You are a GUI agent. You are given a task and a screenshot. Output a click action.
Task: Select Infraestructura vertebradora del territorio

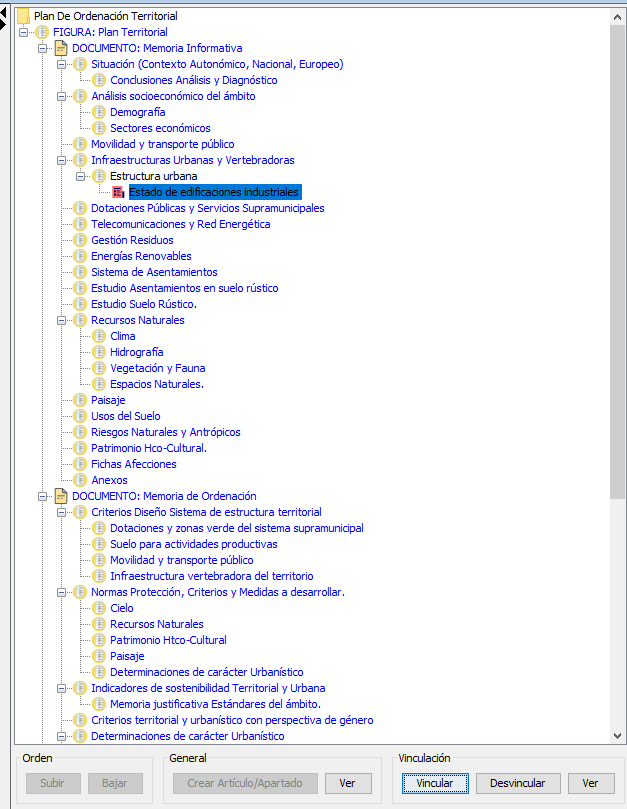tap(212, 576)
